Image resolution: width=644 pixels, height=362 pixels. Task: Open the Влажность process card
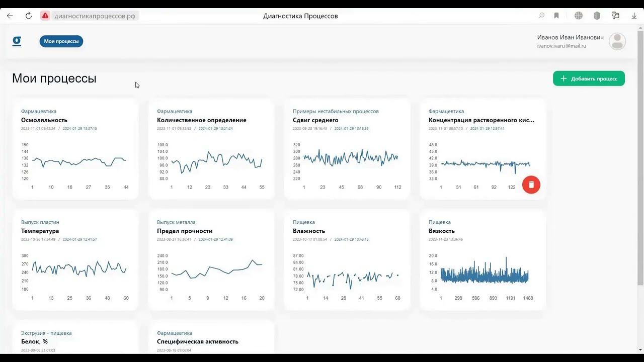pyautogui.click(x=347, y=260)
